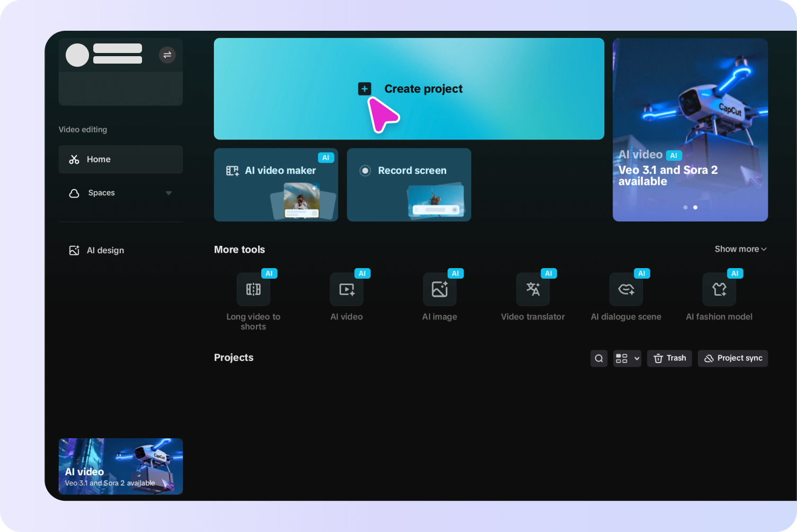Select the AI video tool
Image resolution: width=797 pixels, height=532 pixels.
tap(347, 289)
